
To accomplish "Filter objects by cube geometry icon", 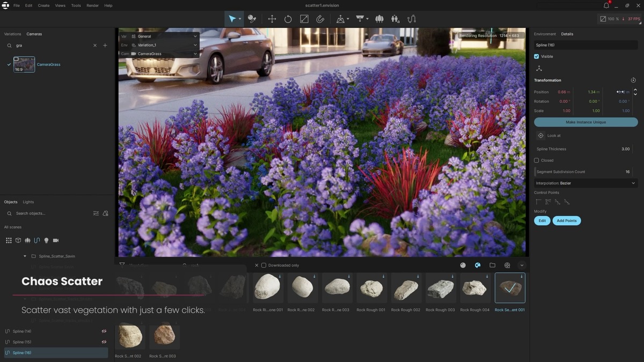I will [18, 240].
